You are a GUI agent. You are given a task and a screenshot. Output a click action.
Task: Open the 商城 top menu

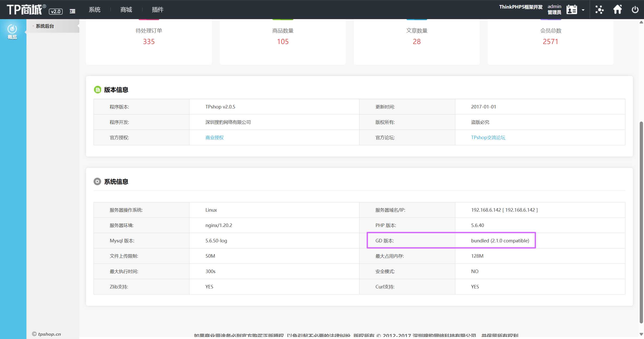(126, 10)
